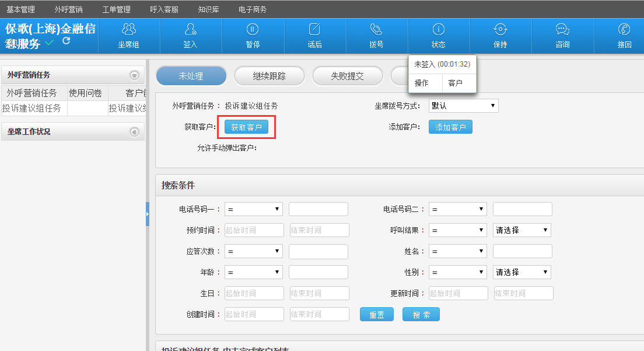Click the refresh icon beside the company logo
The image size is (644, 351).
(66, 41)
